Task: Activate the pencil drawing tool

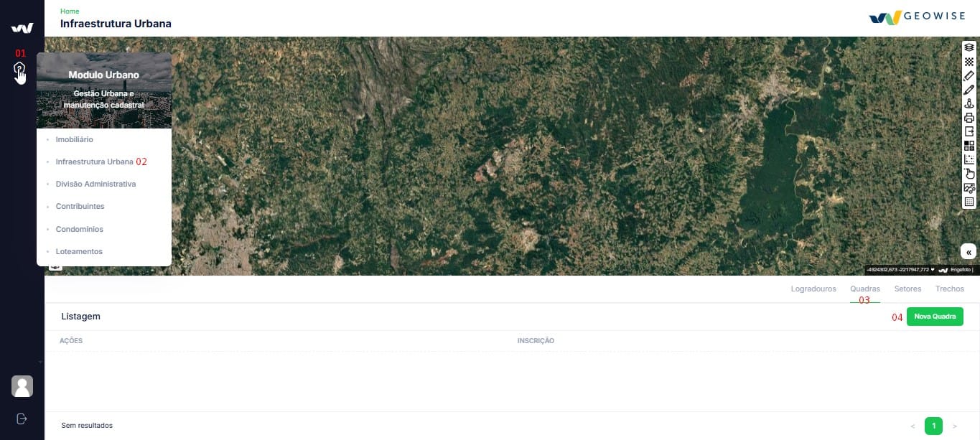Action: pos(969,90)
